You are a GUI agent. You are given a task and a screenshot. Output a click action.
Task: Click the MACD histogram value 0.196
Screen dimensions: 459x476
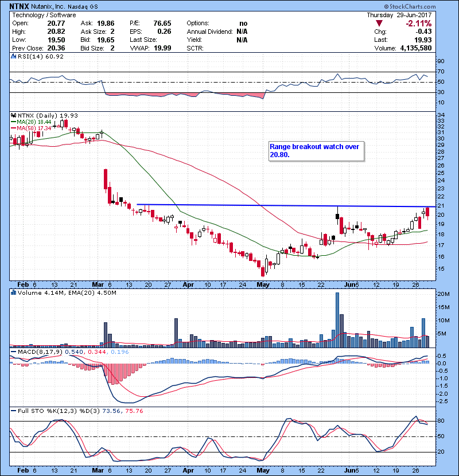click(x=120, y=352)
